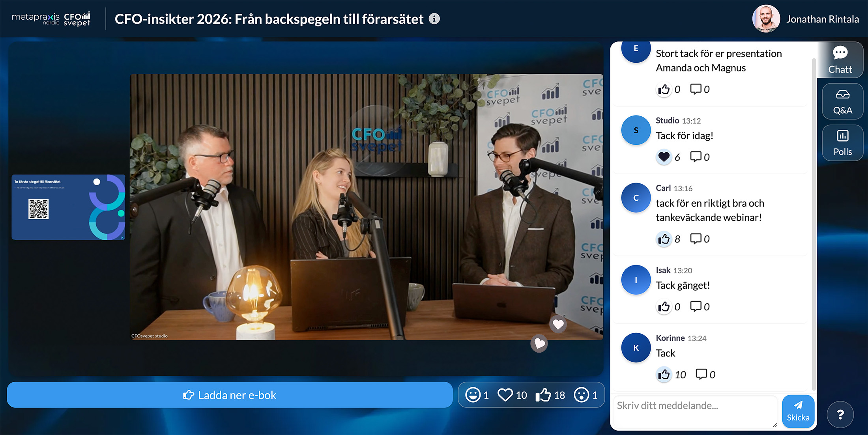Click the help question mark button
Viewport: 868px width, 435px height.
pyautogui.click(x=840, y=414)
